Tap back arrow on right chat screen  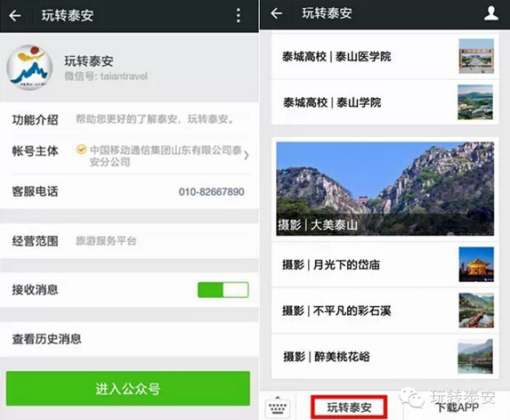[x=276, y=13]
